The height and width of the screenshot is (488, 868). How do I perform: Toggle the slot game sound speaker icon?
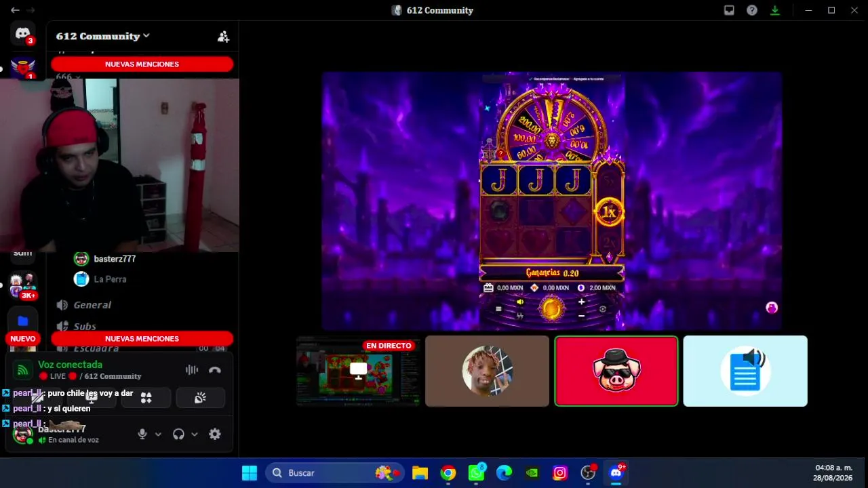520,302
